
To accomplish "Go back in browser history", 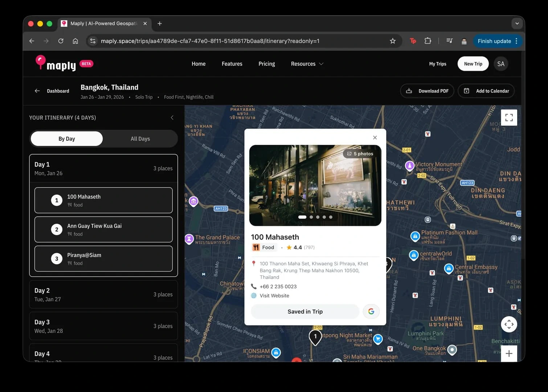I will 32,41.
